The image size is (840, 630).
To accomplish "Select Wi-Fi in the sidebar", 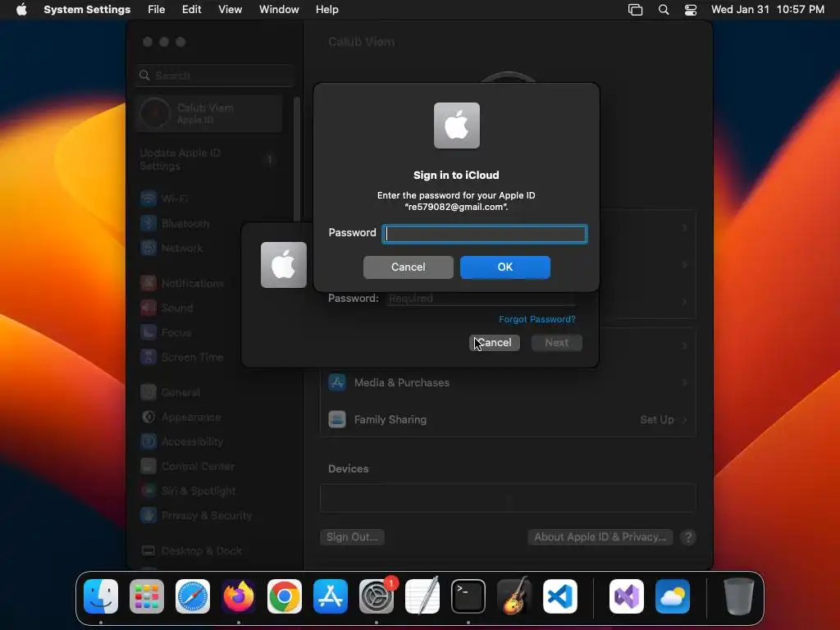I will point(209,199).
